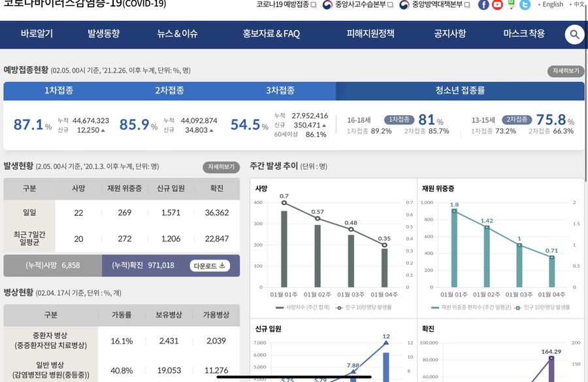Open the 발생동향 menu
Viewport: 588px width, 382px height.
pos(103,33)
